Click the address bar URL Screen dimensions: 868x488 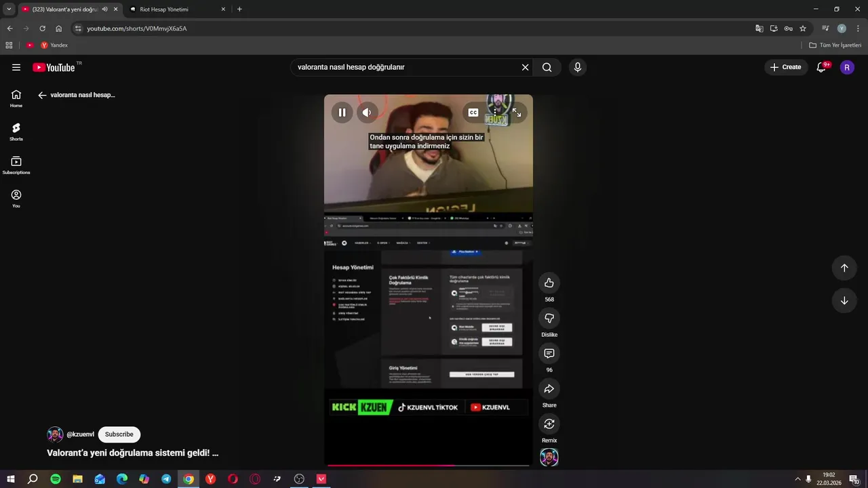[137, 28]
